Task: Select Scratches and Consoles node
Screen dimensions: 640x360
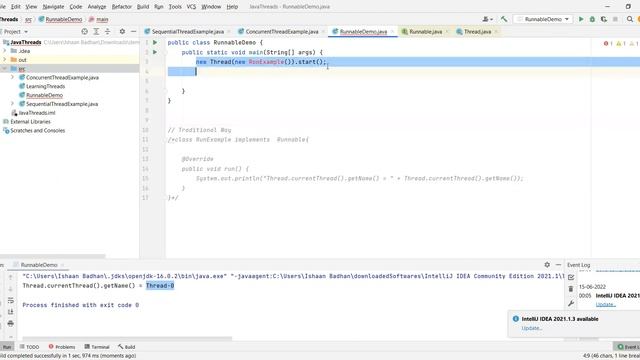Action: click(38, 131)
